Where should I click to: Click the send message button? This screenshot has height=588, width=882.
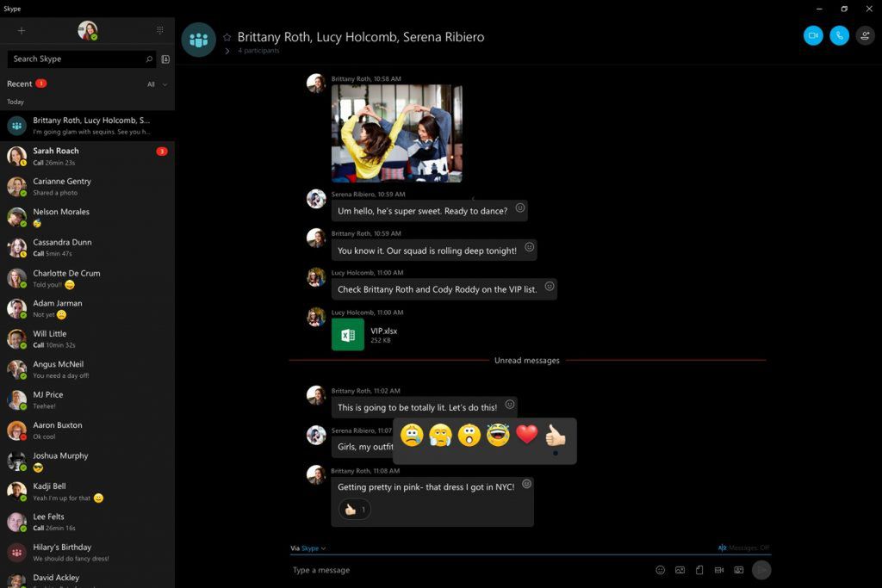point(761,570)
